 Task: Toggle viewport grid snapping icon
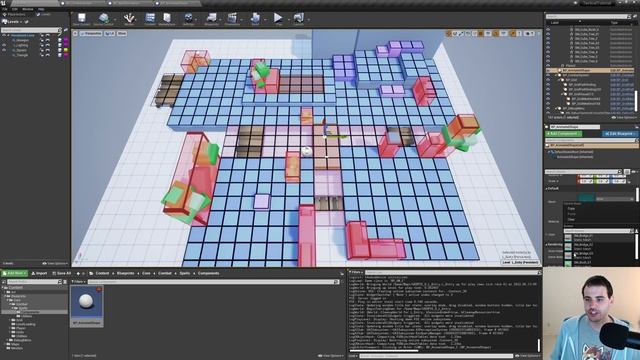point(481,33)
